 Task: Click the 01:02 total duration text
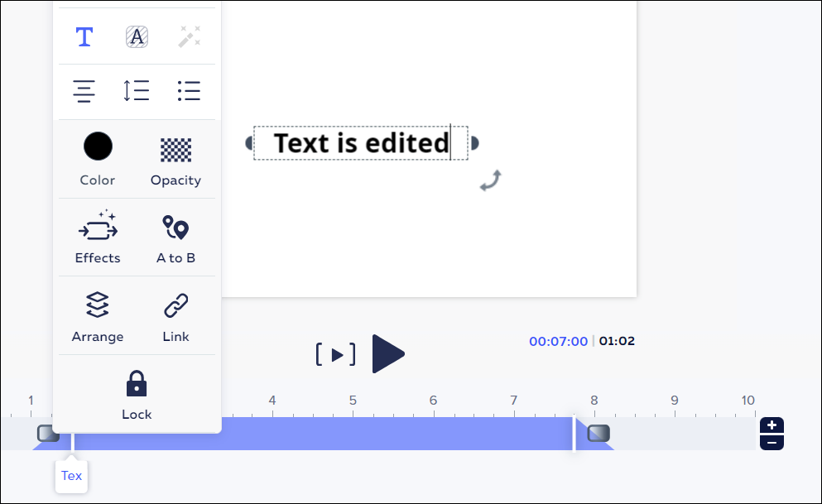pos(617,341)
